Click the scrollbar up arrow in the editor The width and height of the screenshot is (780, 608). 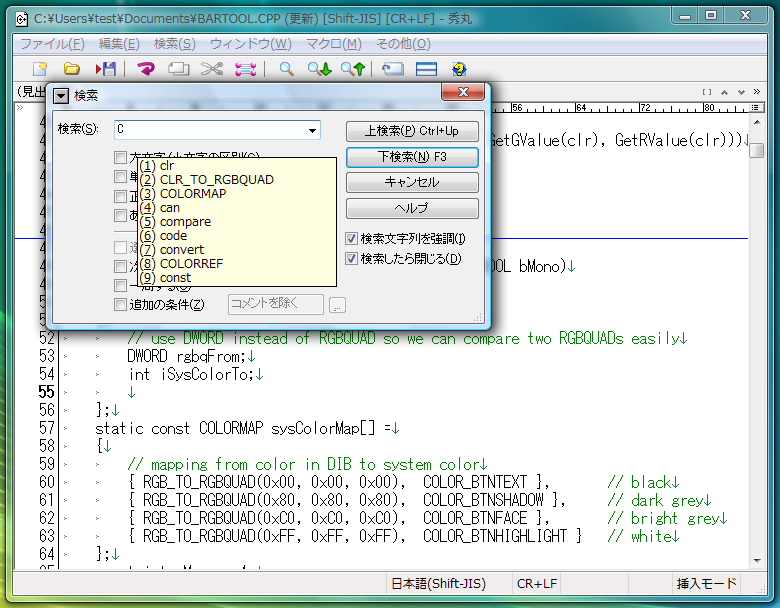[x=757, y=122]
